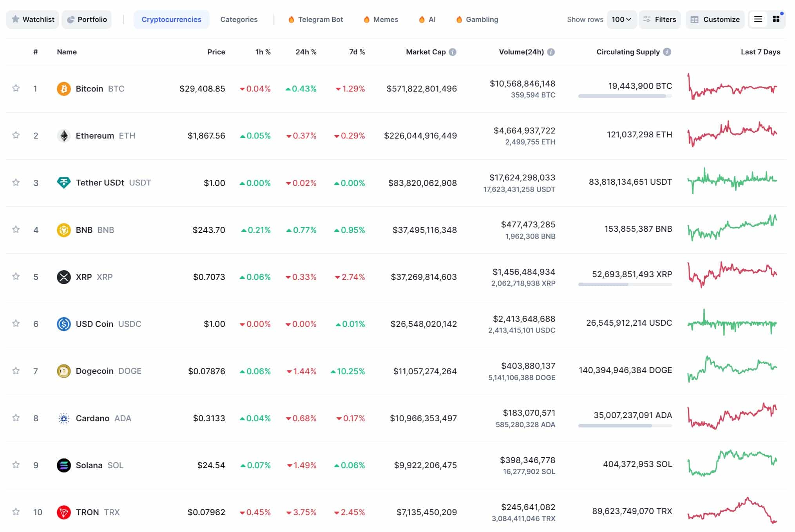The image size is (795, 532).
Task: Toggle the Dogecoin watchlist star
Action: click(x=16, y=371)
